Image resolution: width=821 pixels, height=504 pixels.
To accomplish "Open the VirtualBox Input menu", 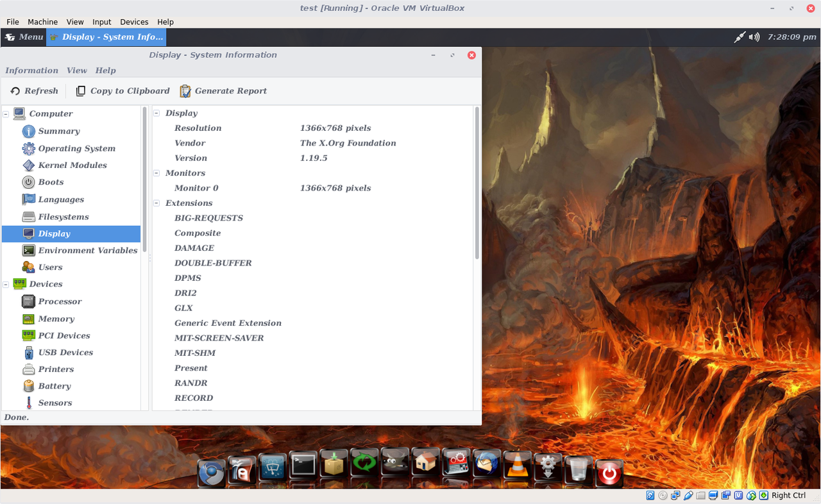I will (101, 22).
